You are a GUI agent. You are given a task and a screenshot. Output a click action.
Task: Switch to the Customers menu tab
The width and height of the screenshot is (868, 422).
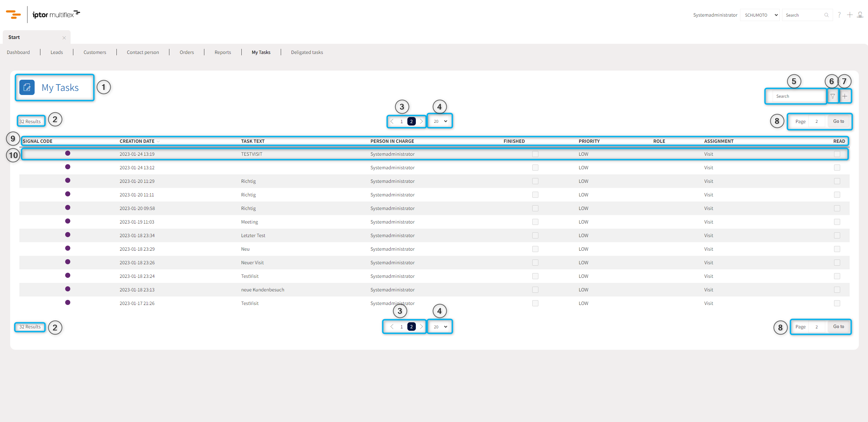(95, 52)
